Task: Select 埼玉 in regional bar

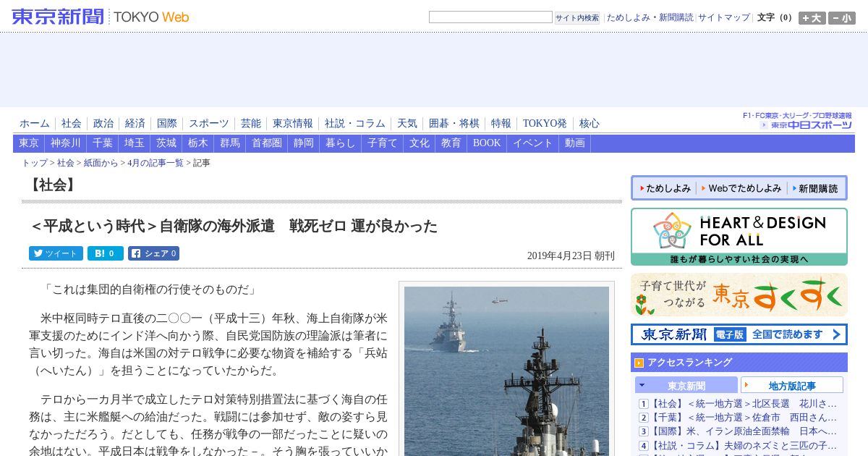Action: coord(135,143)
